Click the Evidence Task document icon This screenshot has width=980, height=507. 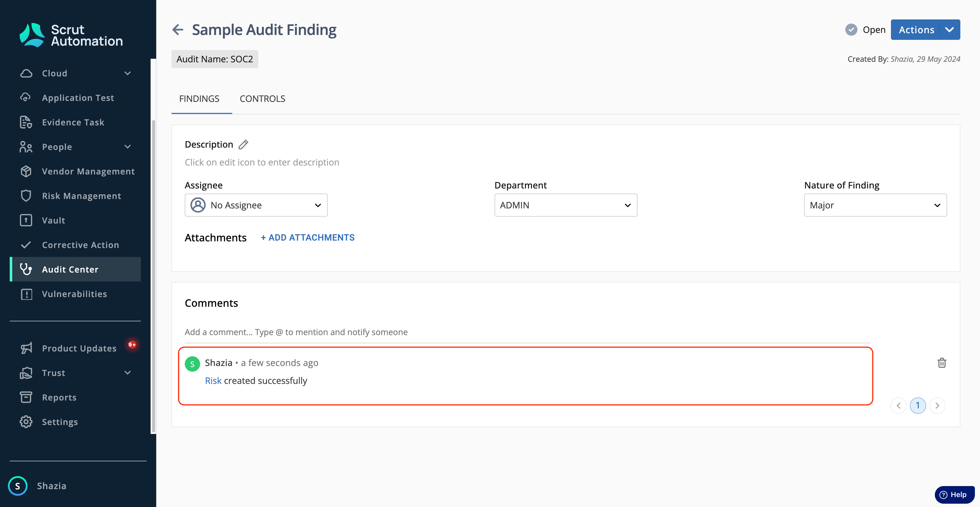coord(26,122)
